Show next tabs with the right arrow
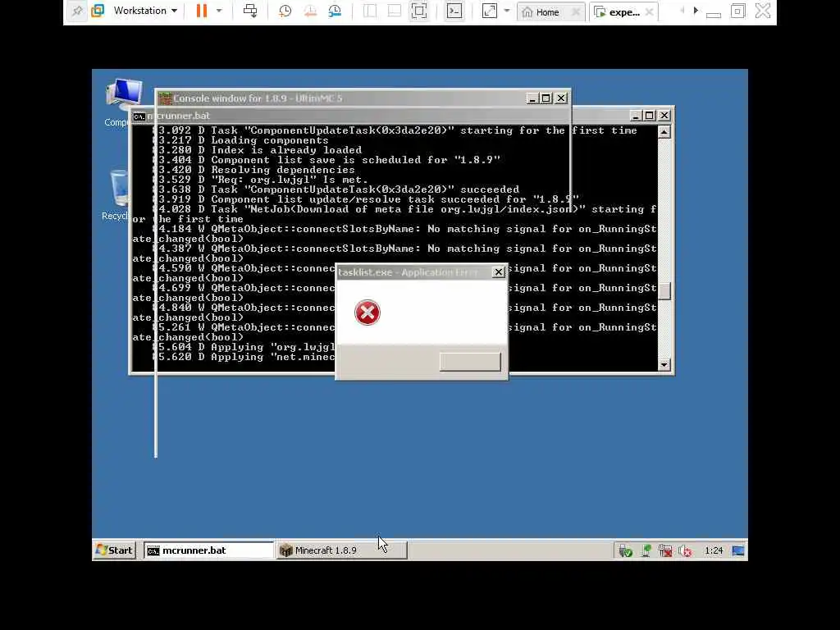 (696, 11)
